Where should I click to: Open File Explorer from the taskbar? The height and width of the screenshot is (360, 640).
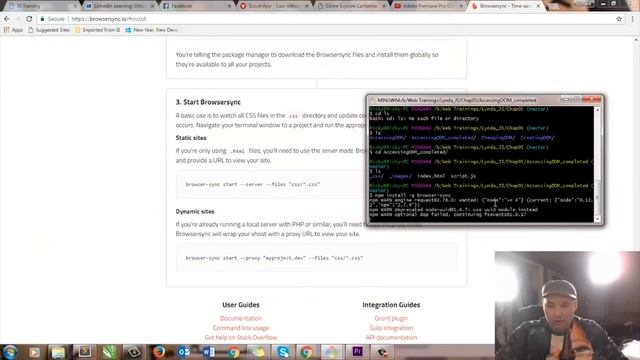pyautogui.click(x=58, y=352)
